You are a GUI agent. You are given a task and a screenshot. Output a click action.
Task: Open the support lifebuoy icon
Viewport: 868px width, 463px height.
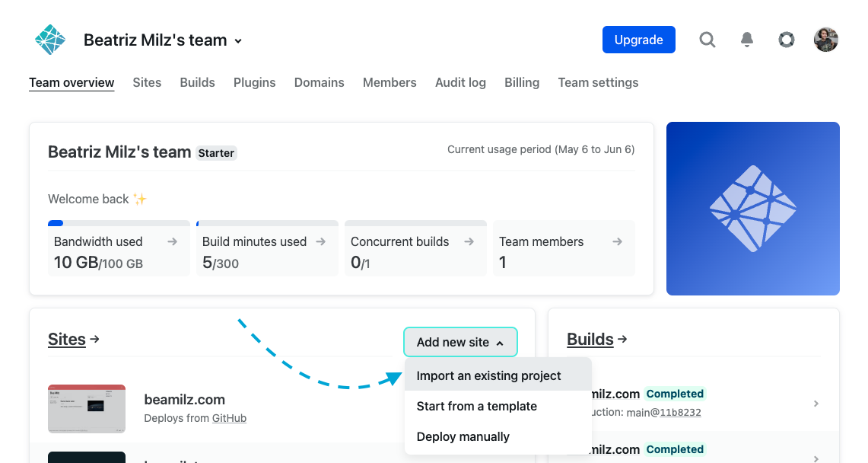786,40
